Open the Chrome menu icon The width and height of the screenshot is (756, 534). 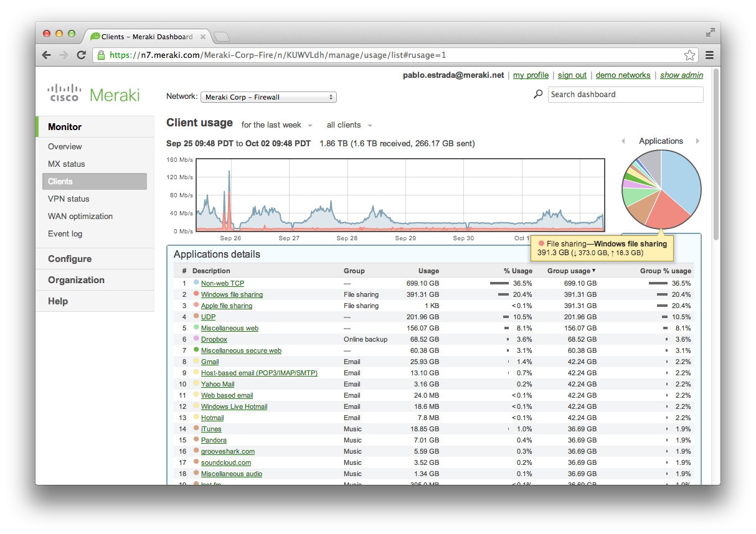709,55
